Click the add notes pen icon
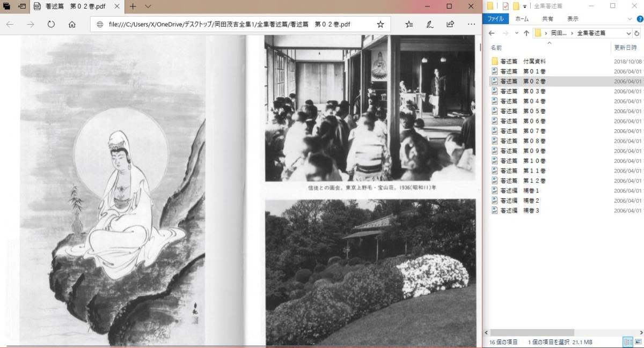This screenshot has height=348, width=644. coord(429,24)
